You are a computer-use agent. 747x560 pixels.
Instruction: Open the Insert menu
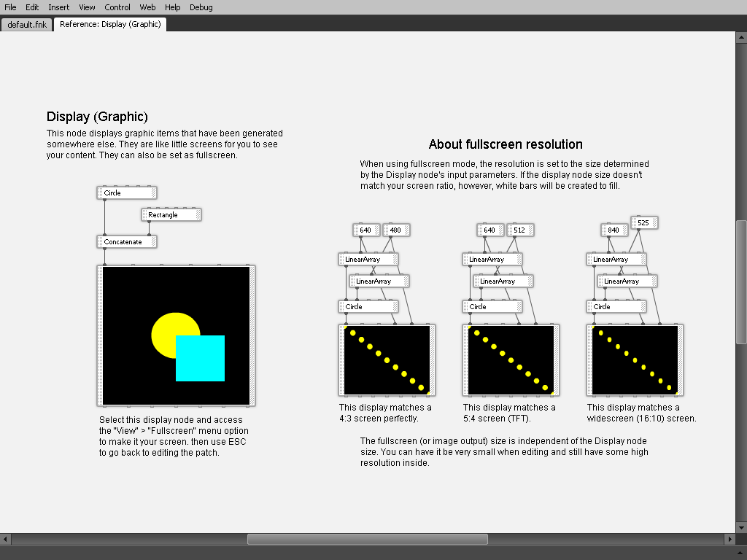[x=58, y=7]
